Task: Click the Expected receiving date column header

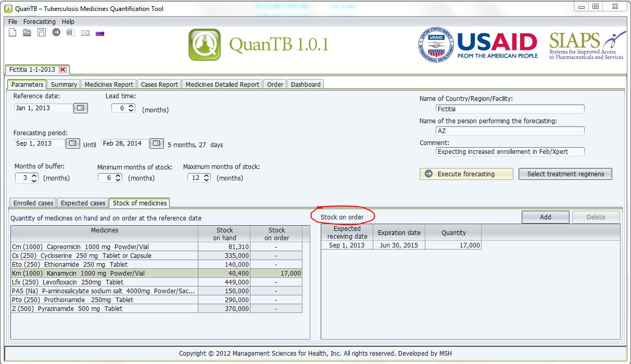Action: 347,232
